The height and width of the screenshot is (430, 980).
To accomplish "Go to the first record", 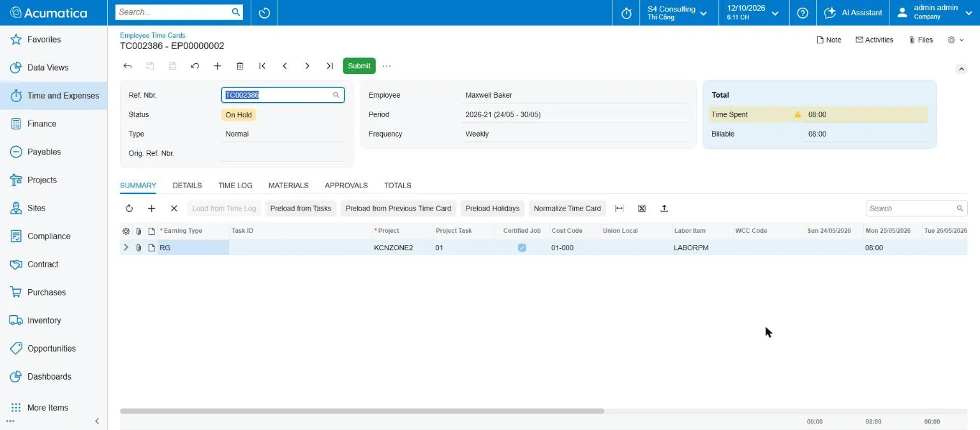I will tap(262, 66).
